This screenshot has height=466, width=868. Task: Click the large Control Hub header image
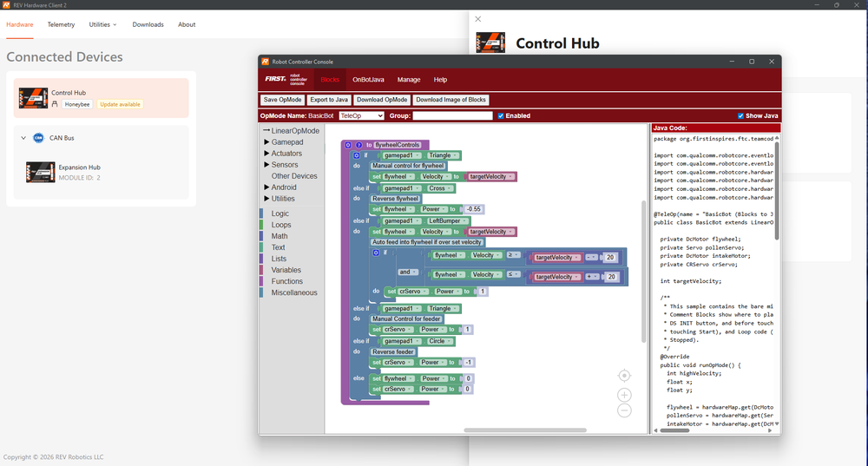click(490, 43)
